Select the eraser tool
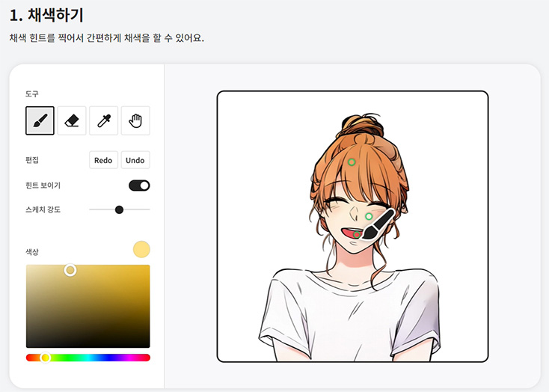Screen dimensions: 549x392 [72, 120]
